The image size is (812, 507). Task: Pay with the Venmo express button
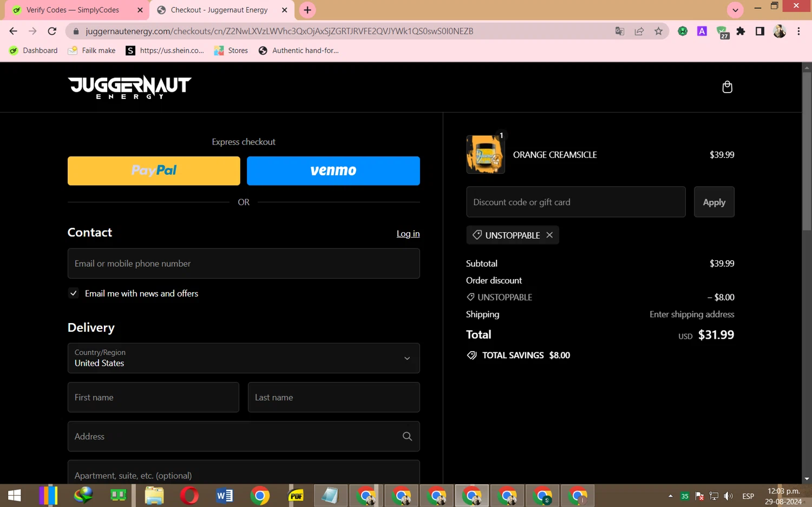tap(333, 170)
